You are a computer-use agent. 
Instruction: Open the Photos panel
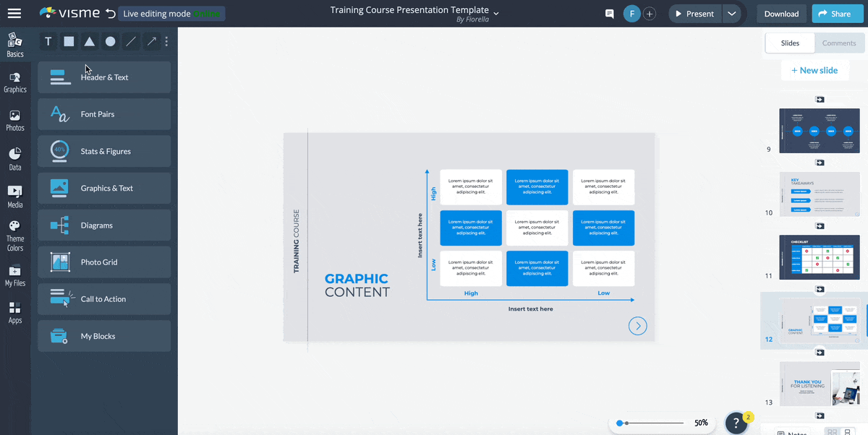tap(15, 120)
